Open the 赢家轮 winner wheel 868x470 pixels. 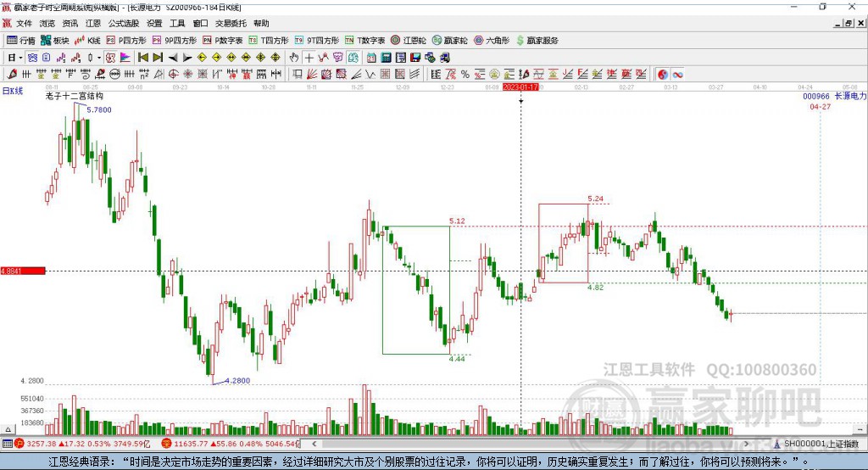[x=449, y=41]
